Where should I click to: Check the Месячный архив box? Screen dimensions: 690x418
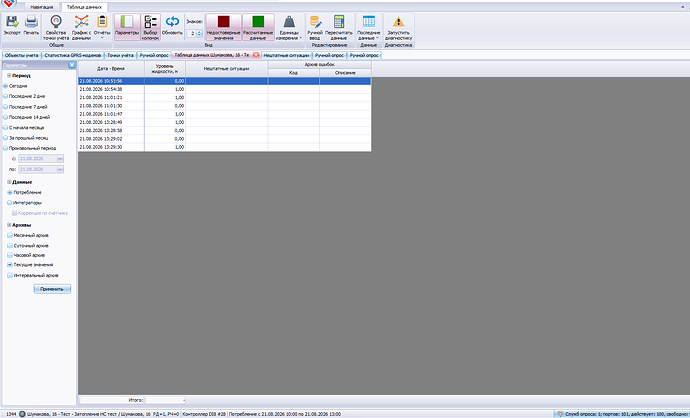click(10, 235)
